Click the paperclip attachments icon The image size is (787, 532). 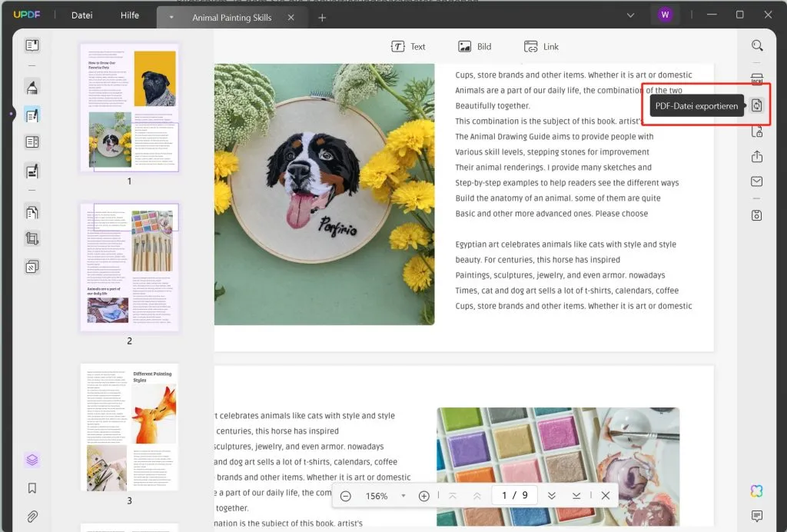click(x=32, y=515)
